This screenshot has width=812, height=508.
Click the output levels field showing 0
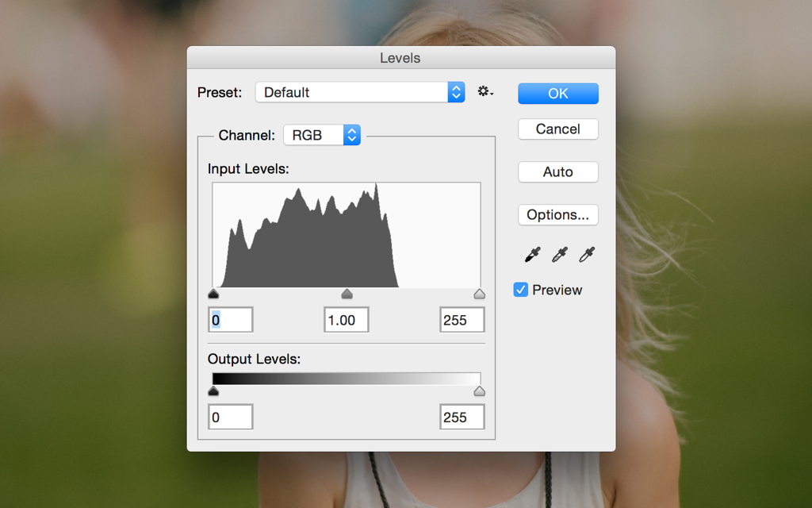[x=231, y=417]
